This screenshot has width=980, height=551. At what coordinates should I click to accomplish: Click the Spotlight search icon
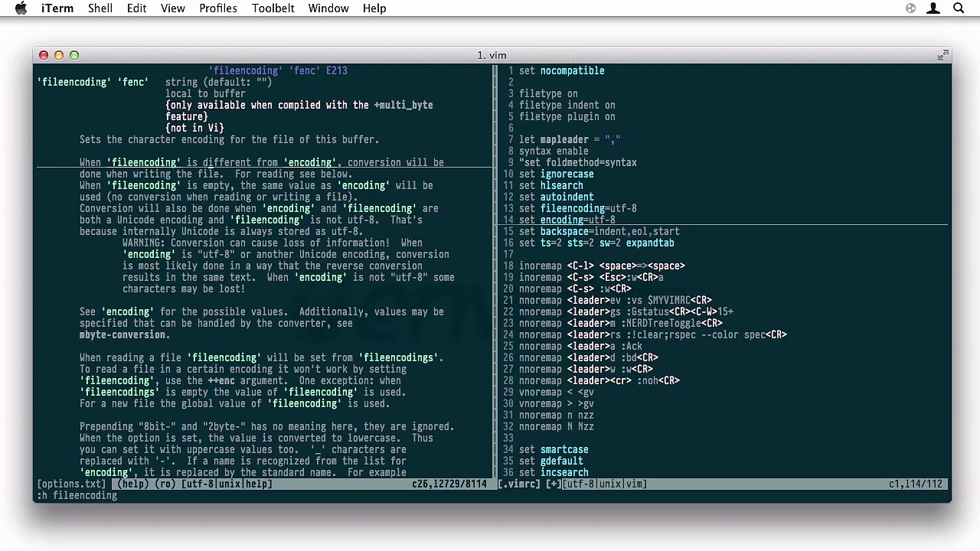[x=959, y=8]
